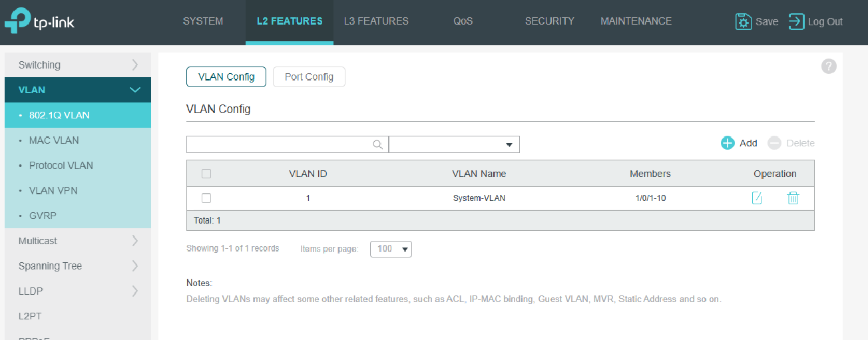Click the minus icon next to Delete

774,143
